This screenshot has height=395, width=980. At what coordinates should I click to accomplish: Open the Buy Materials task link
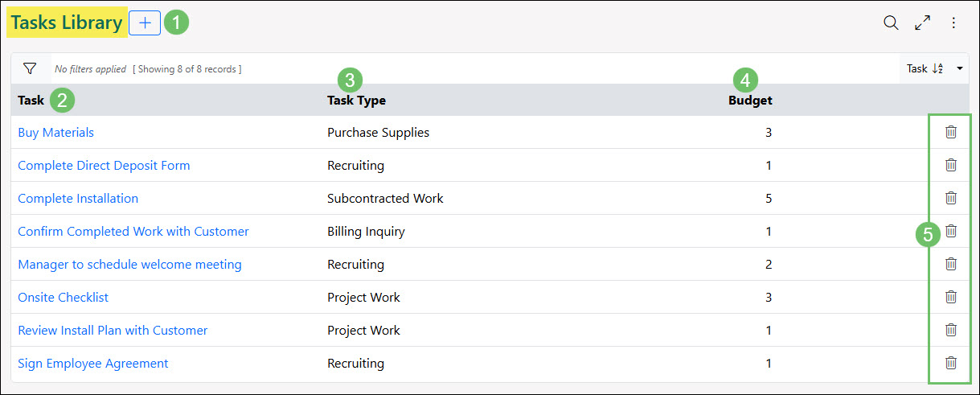click(55, 132)
